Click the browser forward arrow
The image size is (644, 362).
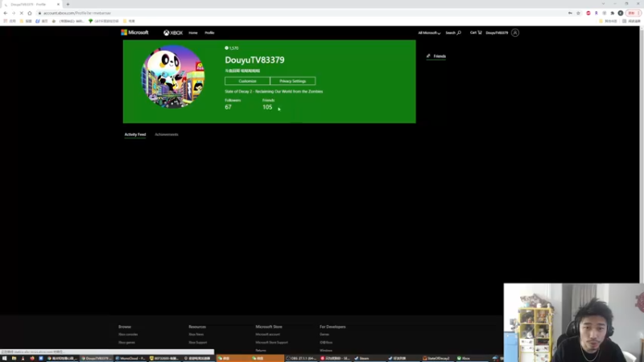14,13
